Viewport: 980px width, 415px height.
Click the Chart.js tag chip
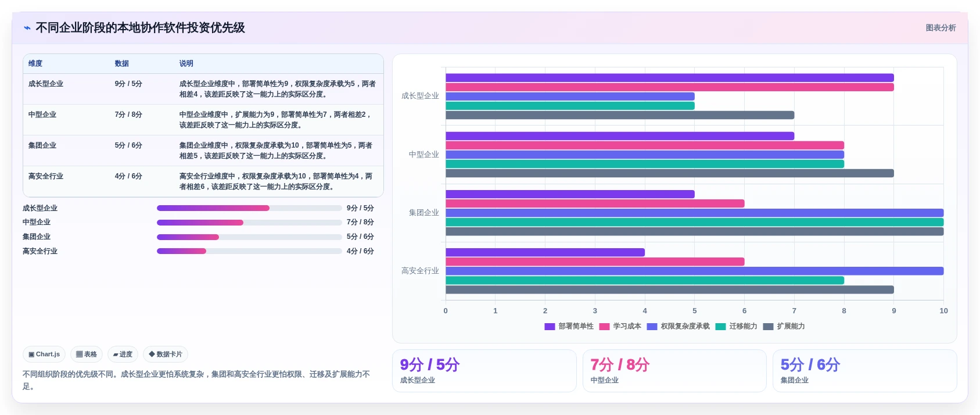(x=44, y=354)
